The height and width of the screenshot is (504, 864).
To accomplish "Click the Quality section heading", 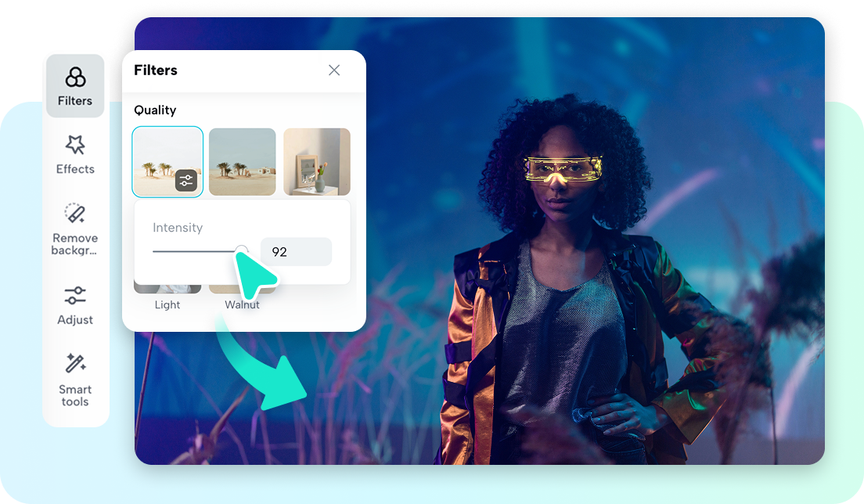I will [x=155, y=110].
